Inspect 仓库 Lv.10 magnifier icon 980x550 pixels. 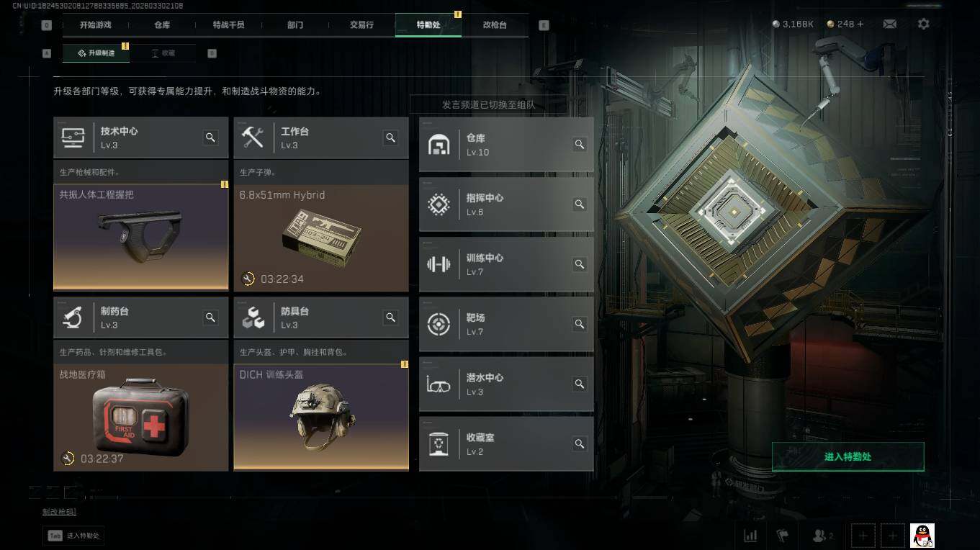pyautogui.click(x=579, y=145)
